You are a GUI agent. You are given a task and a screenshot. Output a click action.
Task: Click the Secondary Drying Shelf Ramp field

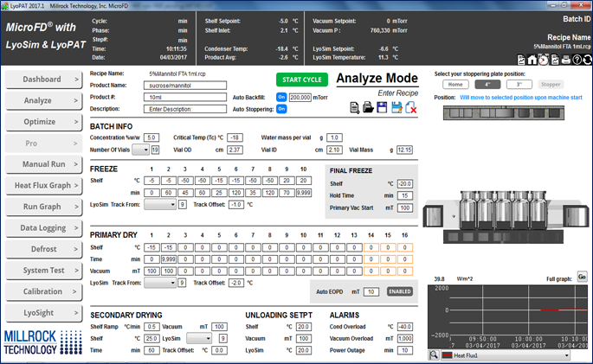pyautogui.click(x=151, y=327)
